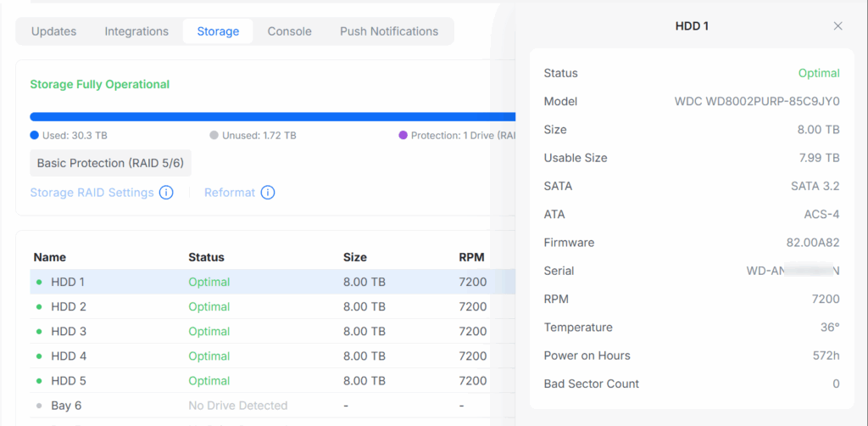Image resolution: width=868 pixels, height=426 pixels.
Task: Click the green status dot for HDD 4
Action: click(x=39, y=356)
